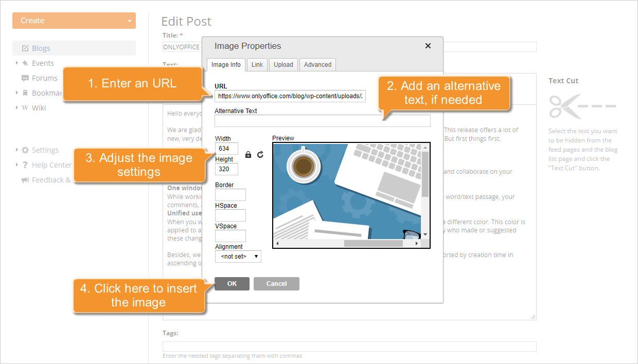Click the Events icon in the sidebar

click(25, 63)
